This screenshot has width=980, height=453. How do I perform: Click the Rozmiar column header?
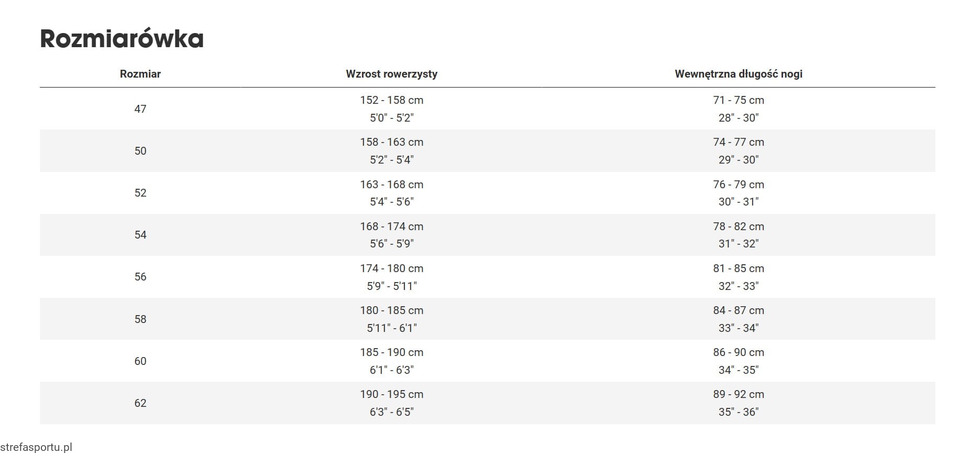(140, 74)
